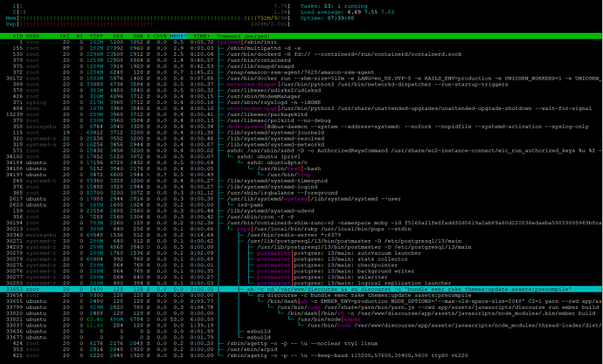Screen dimensions: 603x364
Task: Select the ModemManager process row
Action: (x=301, y=96)
